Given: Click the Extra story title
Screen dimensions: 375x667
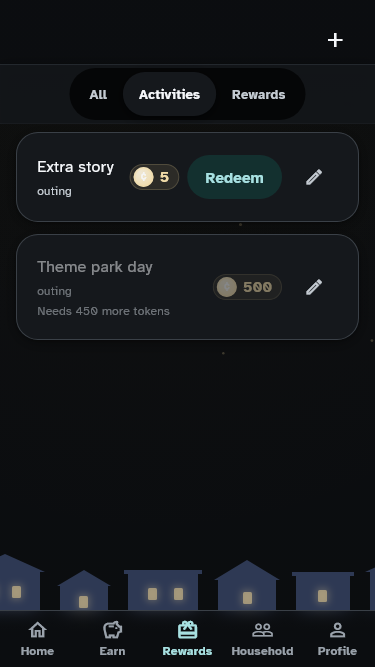Looking at the screenshot, I should point(75,167).
